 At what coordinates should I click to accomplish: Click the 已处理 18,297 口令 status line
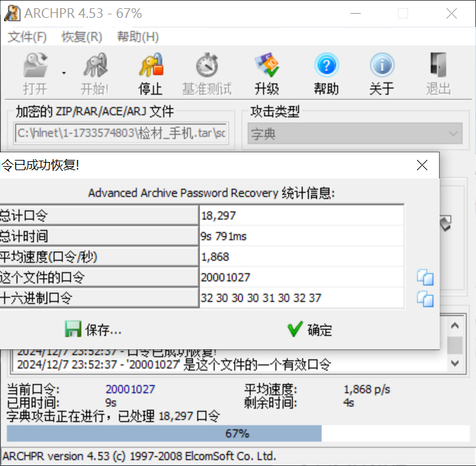[x=113, y=416]
